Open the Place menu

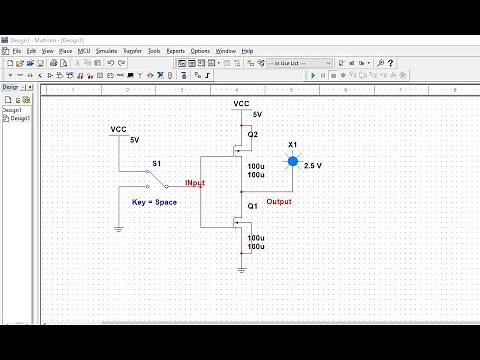tap(65, 51)
